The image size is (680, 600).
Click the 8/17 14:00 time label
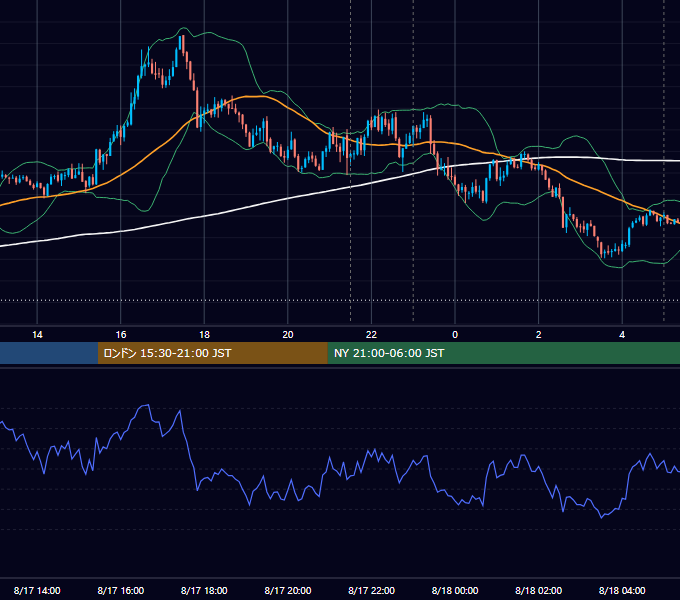37,590
